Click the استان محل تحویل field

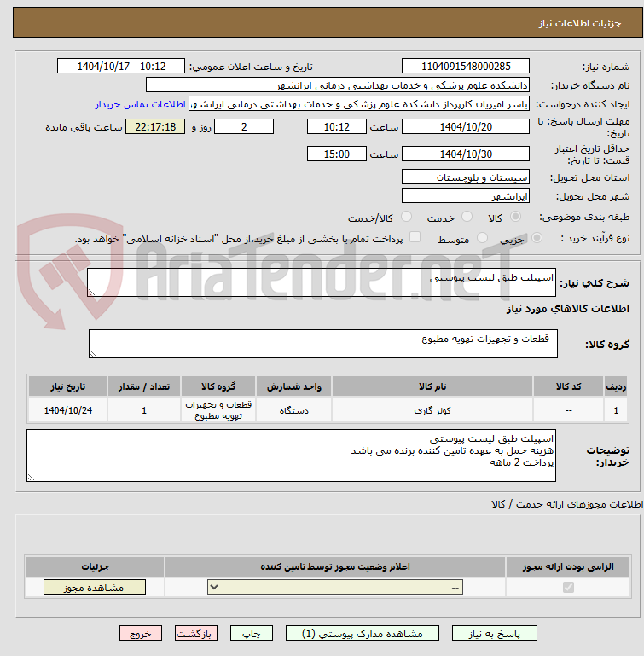(466, 177)
